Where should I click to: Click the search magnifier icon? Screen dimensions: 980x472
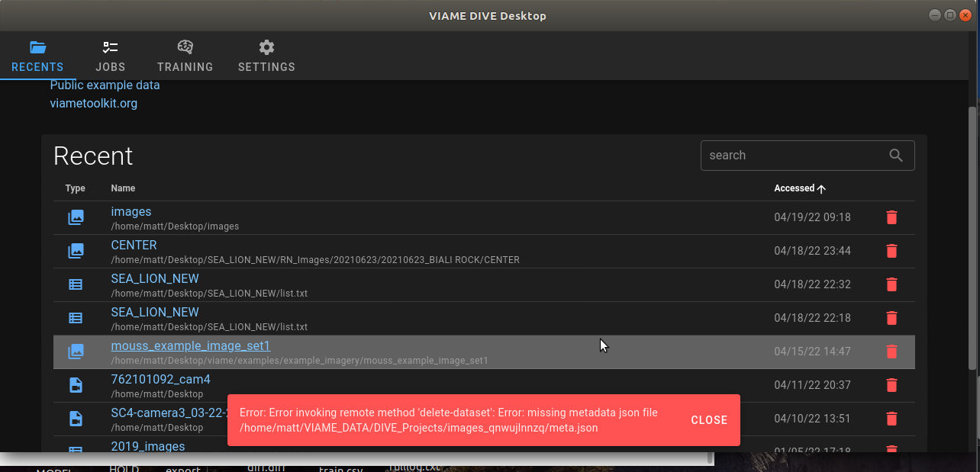pyautogui.click(x=896, y=155)
